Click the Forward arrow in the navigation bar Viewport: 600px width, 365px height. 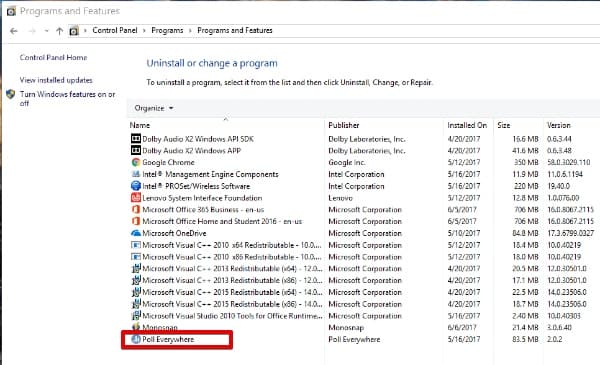[32, 31]
